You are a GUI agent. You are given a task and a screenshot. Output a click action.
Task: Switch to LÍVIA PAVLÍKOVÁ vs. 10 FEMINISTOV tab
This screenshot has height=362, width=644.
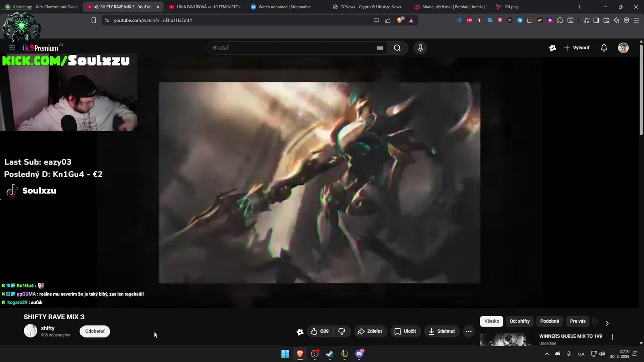point(204,7)
